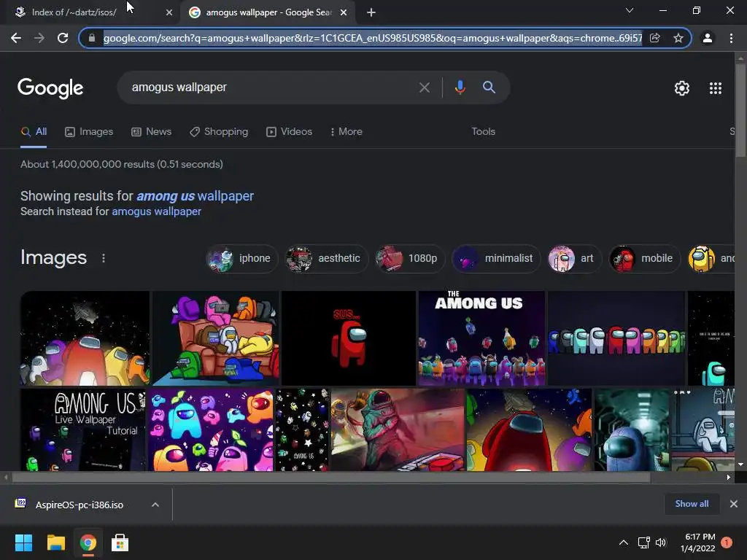Start voice search with the microphone icon
Viewport: 747px width, 560px height.
click(x=460, y=87)
